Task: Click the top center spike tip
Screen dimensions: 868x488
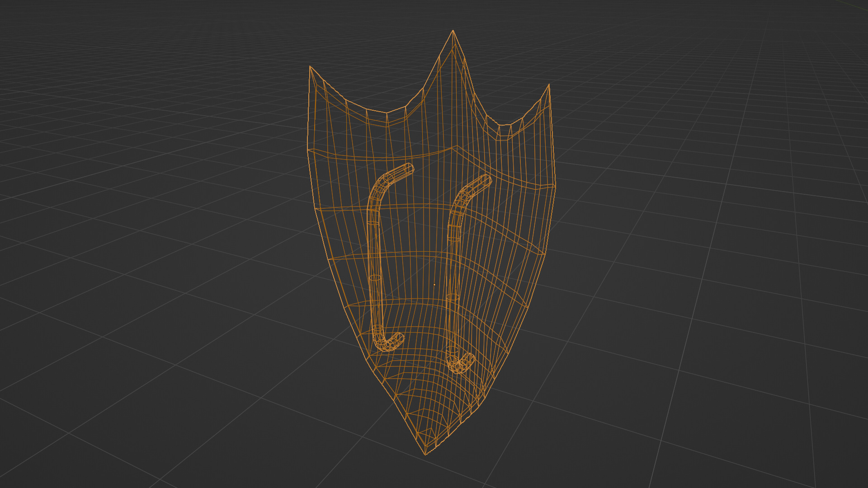Action: [x=453, y=31]
